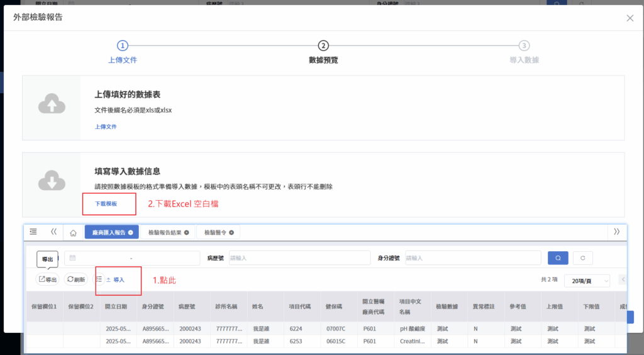
Task: Click the 導出 export button
Action: (x=48, y=279)
